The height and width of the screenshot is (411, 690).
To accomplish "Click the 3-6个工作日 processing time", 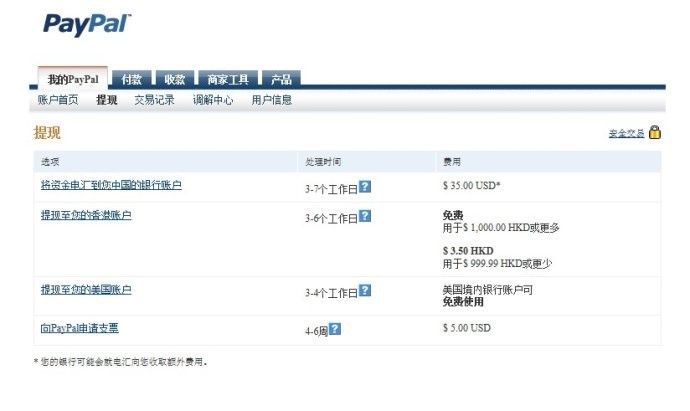I will point(331,218).
